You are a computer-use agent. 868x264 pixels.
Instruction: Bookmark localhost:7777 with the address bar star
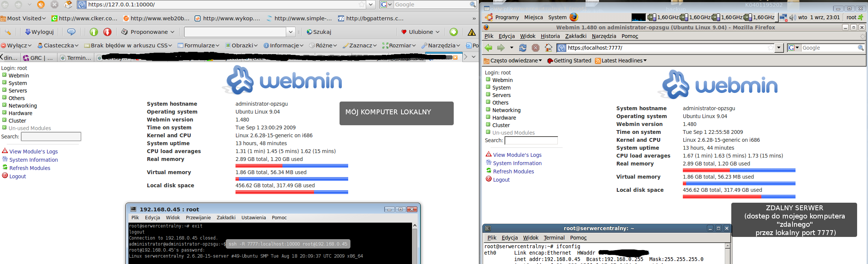(x=771, y=48)
